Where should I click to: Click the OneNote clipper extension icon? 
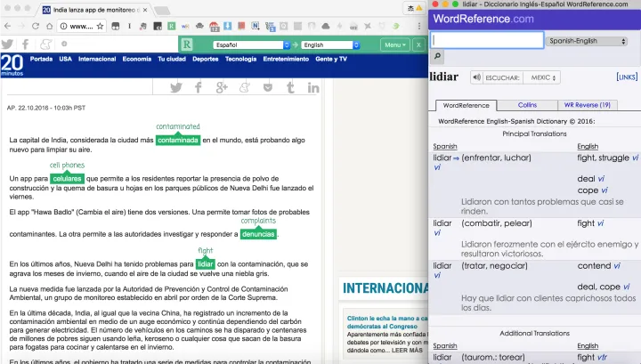click(256, 26)
